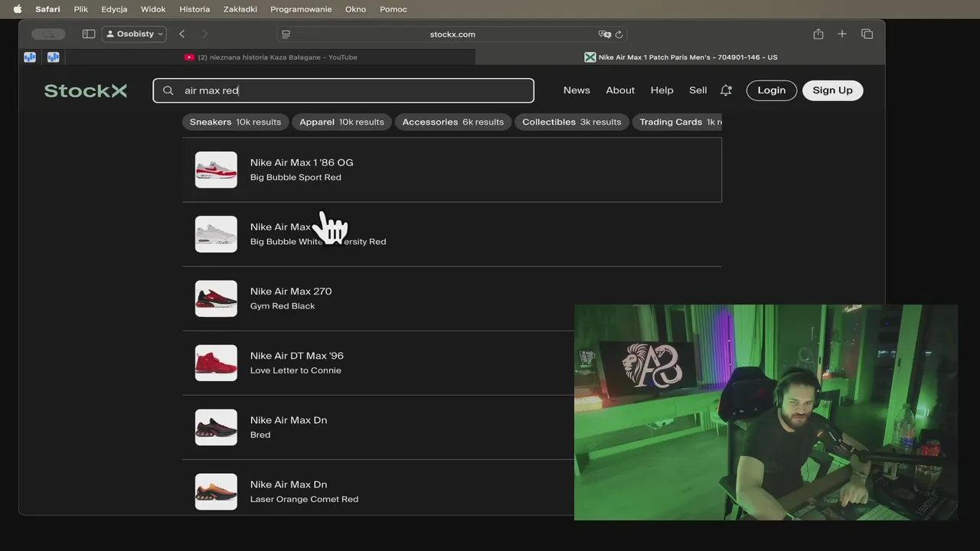This screenshot has width=980, height=551.
Task: Select Big Bubble White University Red result
Action: (452, 234)
